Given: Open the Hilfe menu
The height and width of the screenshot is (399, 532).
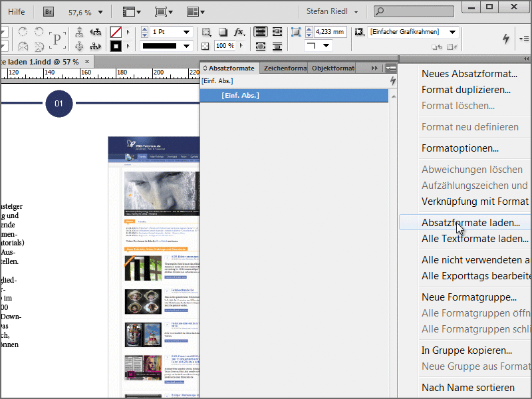Looking at the screenshot, I should (x=16, y=12).
